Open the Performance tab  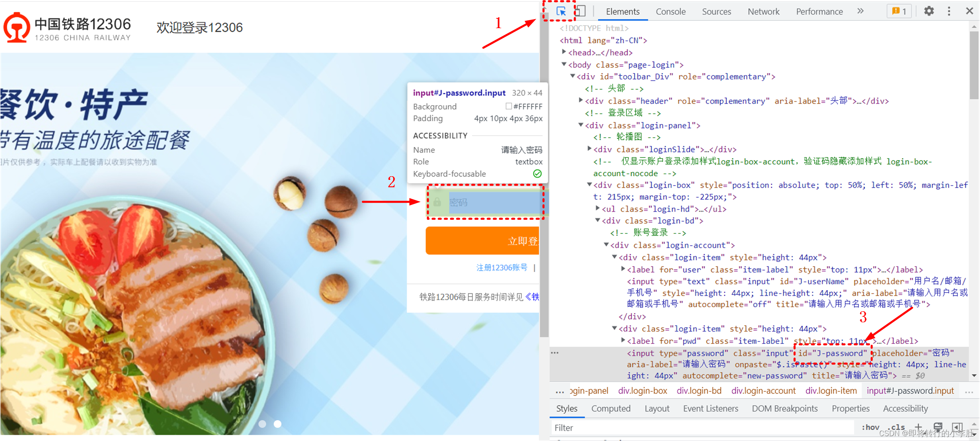pyautogui.click(x=819, y=11)
